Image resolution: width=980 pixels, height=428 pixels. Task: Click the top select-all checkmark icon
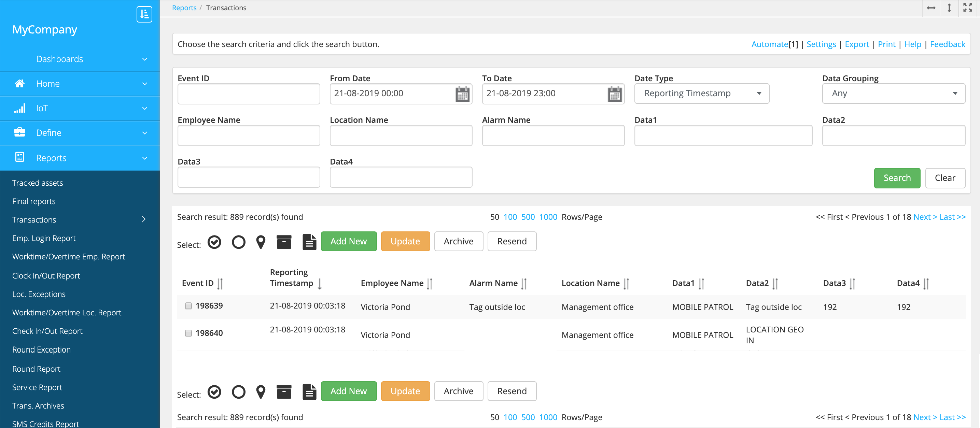click(214, 242)
